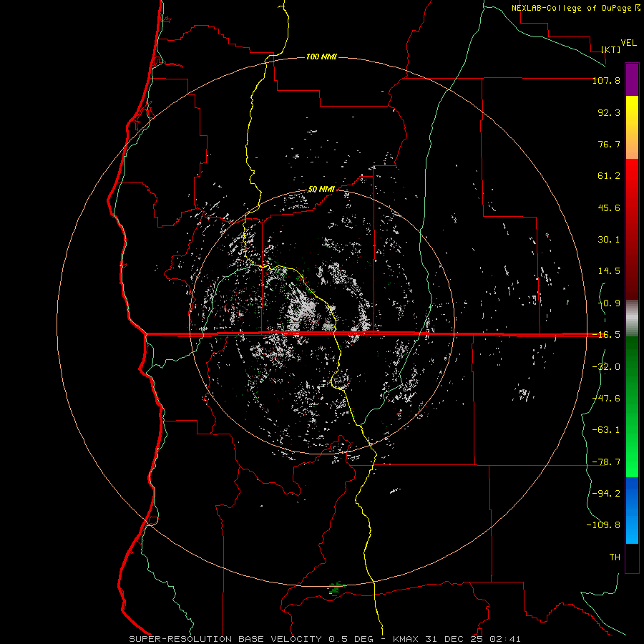Click the -63.1 value on the velocity scale
644x644 pixels.
(606, 430)
